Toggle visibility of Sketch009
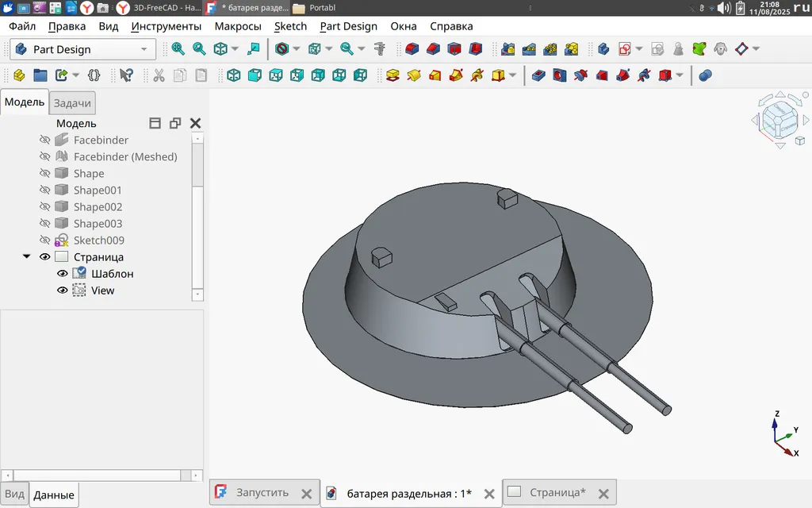This screenshot has width=812, height=508. coord(45,240)
